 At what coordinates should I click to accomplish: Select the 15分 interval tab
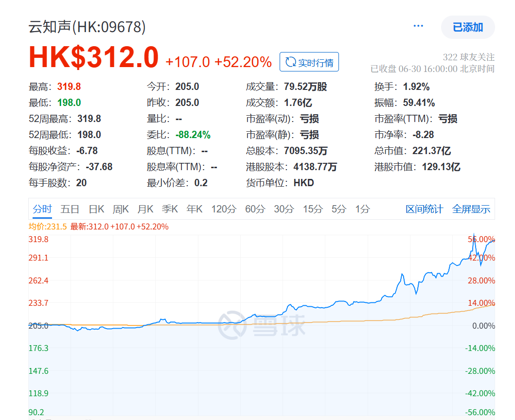313,209
